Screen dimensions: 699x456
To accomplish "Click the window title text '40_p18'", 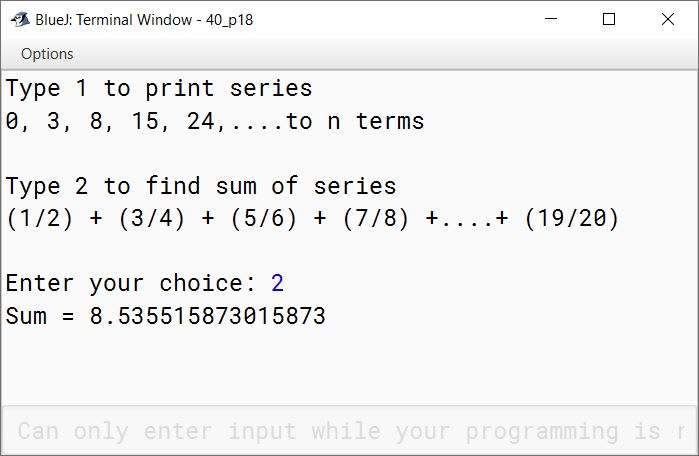I will [229, 20].
